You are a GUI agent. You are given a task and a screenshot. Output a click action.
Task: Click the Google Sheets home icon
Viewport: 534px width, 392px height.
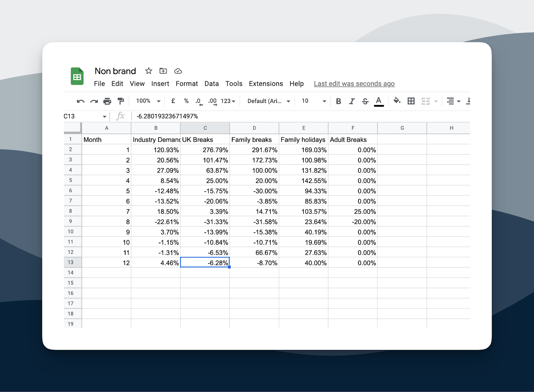77,76
